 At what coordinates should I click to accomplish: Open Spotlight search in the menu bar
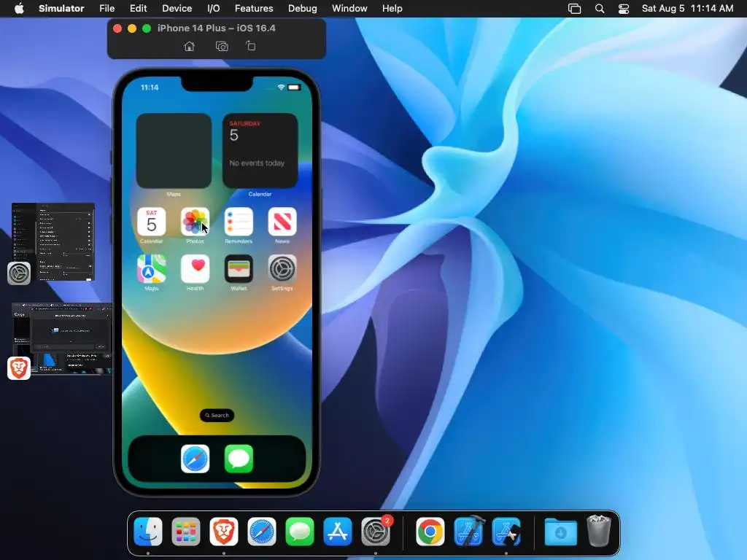pos(600,9)
